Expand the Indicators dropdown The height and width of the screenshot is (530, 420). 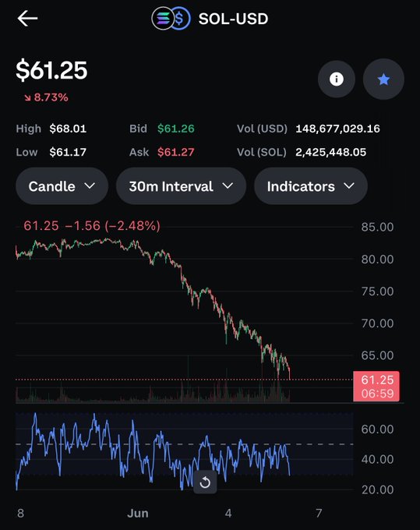[x=311, y=186]
